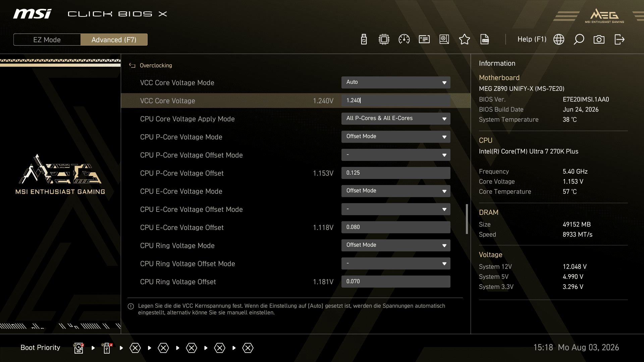Select the CPU Core Voltage Apply Mode label
Viewport: 644px width, 362px height.
[187, 119]
